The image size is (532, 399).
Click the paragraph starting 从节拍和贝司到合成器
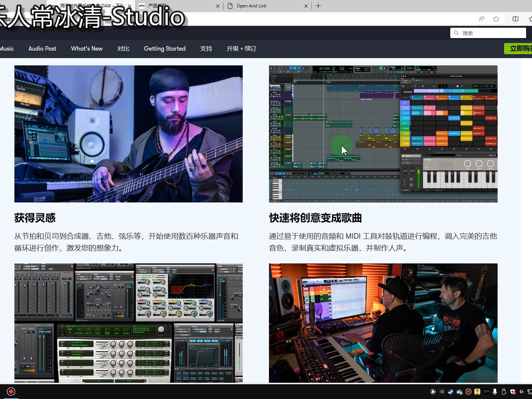(126, 242)
